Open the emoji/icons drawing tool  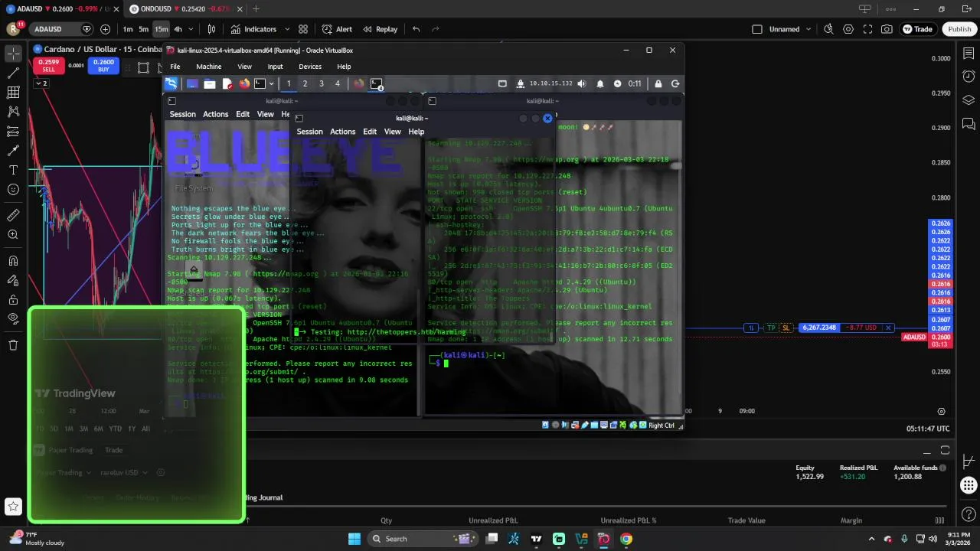(x=13, y=189)
